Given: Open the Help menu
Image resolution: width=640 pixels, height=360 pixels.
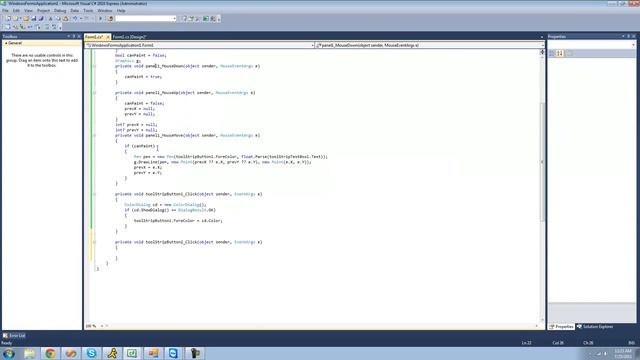Looking at the screenshot, I should tap(121, 11).
